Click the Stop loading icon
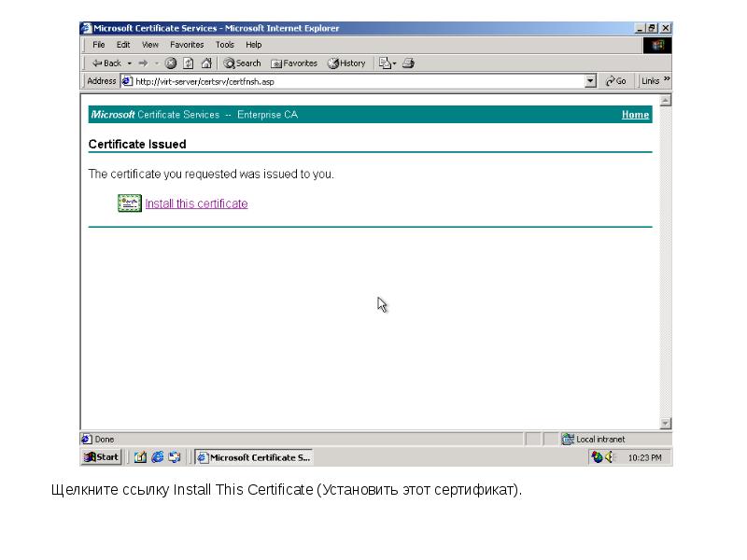Screen dimensions: 747x560 (x=171, y=63)
